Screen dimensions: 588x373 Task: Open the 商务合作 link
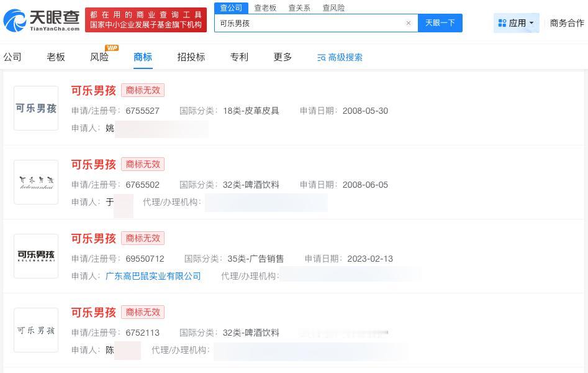pyautogui.click(x=567, y=23)
